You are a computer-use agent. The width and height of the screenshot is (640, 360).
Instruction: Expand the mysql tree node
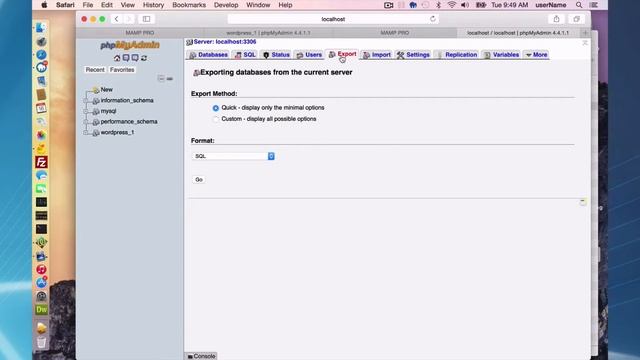pyautogui.click(x=86, y=111)
